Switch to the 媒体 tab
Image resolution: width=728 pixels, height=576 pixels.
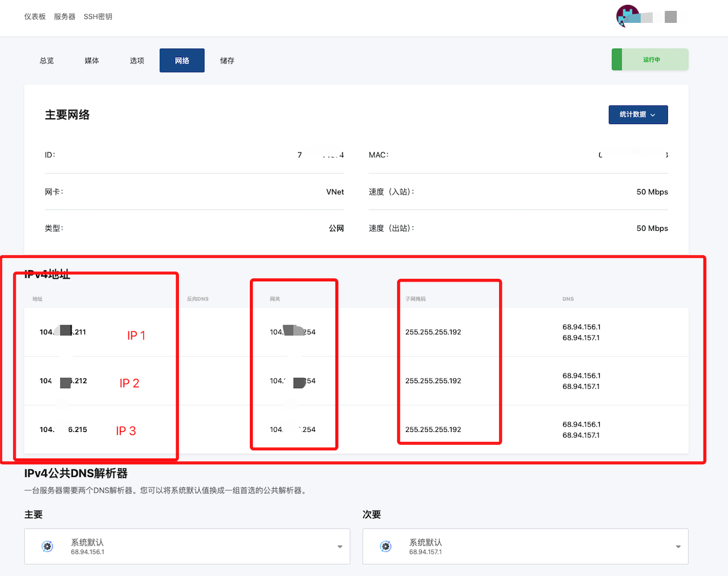click(x=92, y=61)
